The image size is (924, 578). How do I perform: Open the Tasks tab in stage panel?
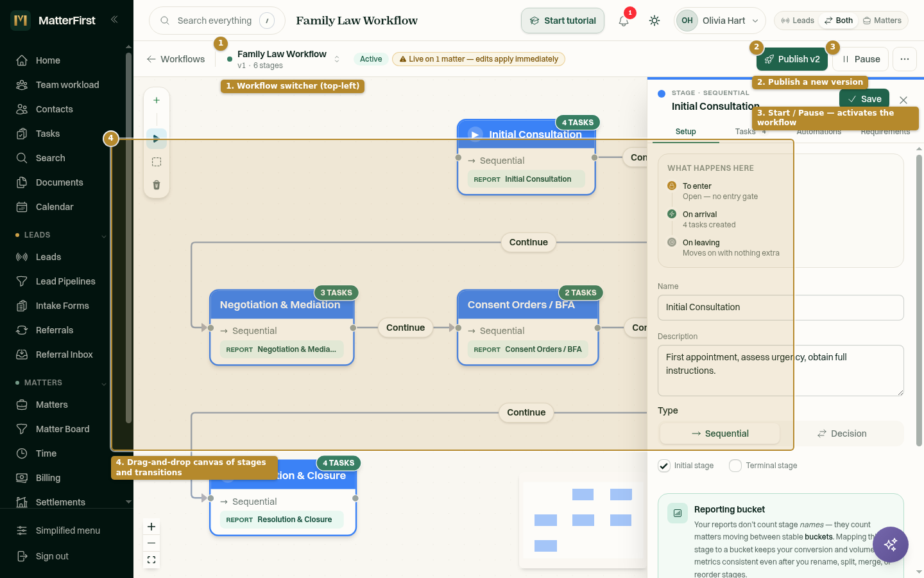pos(751,132)
